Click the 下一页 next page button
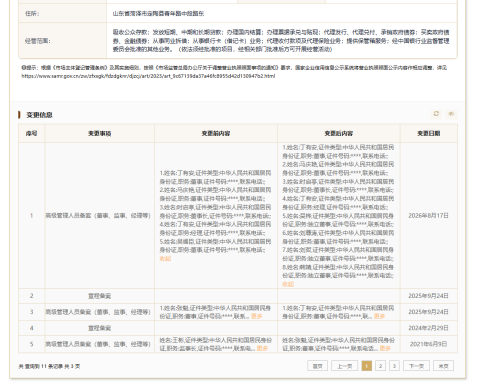The height and width of the screenshot is (385, 486). (x=416, y=366)
